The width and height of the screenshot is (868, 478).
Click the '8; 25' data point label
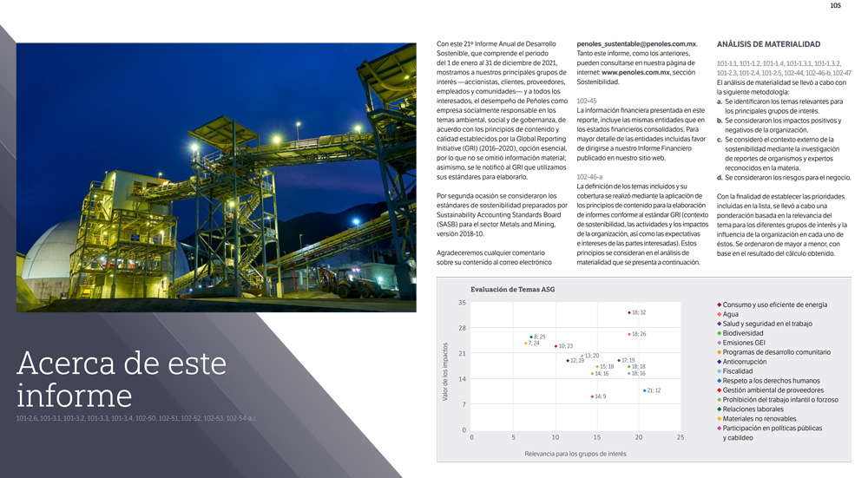(539, 337)
